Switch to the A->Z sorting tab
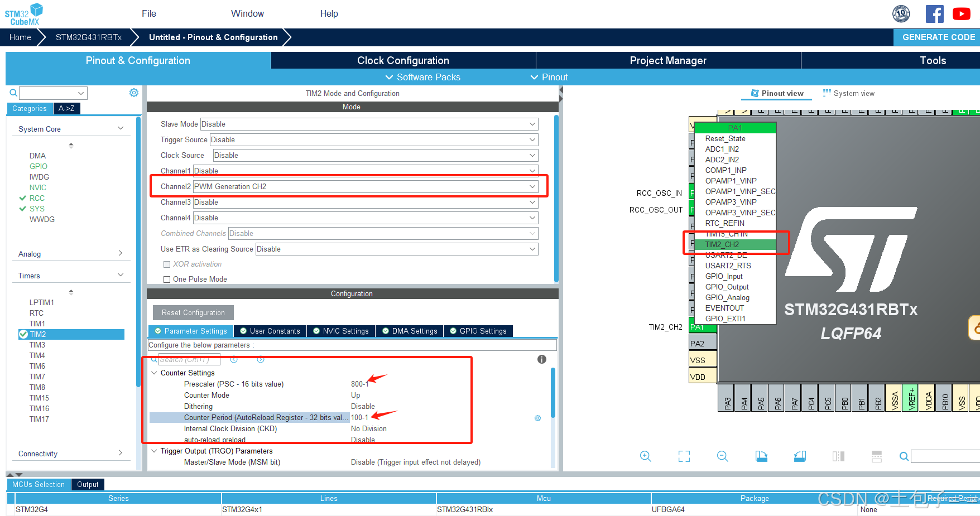 click(66, 108)
